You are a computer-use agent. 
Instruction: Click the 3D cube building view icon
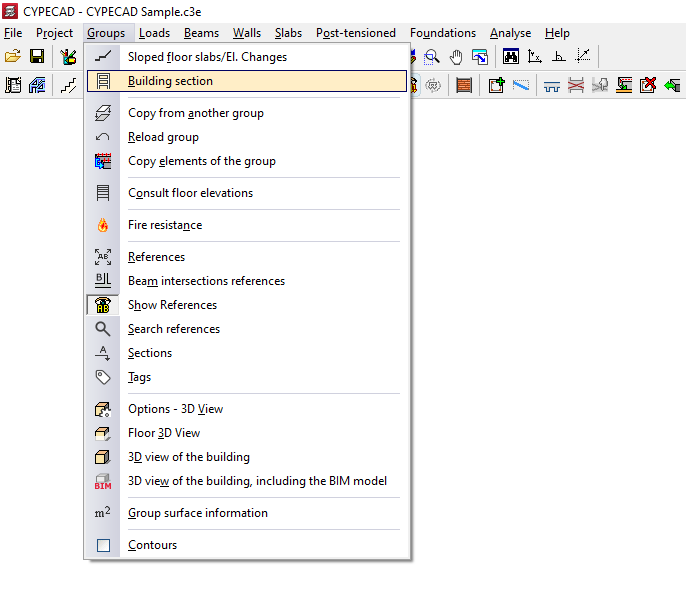tap(103, 457)
